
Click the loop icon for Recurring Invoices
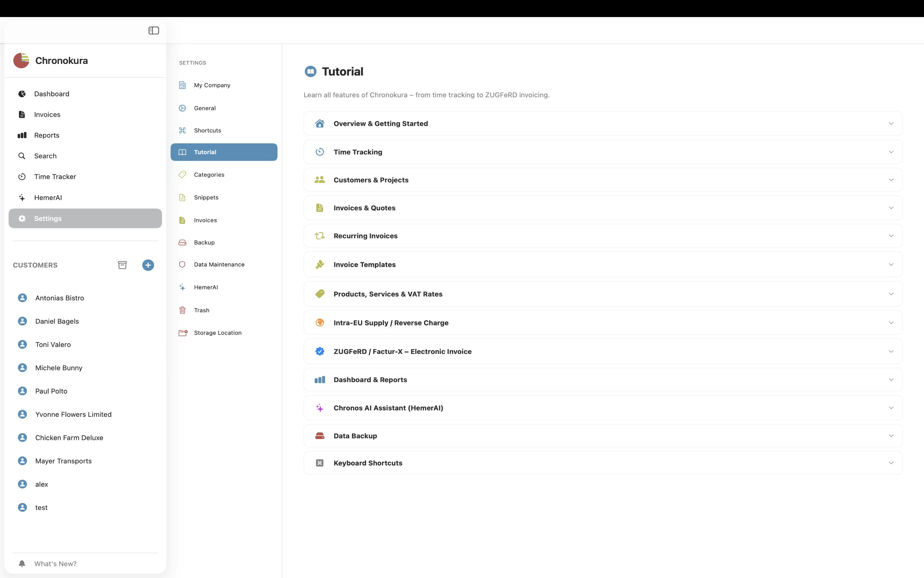pyautogui.click(x=320, y=236)
